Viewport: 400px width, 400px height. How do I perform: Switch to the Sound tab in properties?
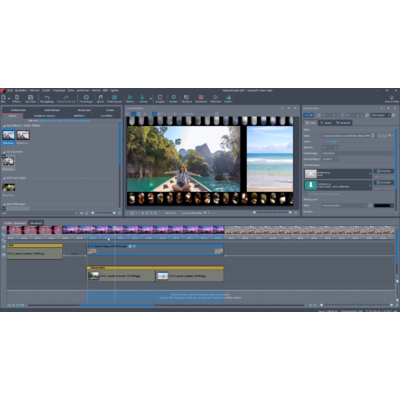(x=326, y=123)
